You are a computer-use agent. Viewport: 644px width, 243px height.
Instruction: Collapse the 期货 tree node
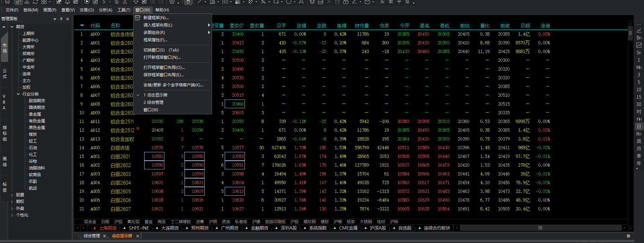pyautogui.click(x=12, y=27)
